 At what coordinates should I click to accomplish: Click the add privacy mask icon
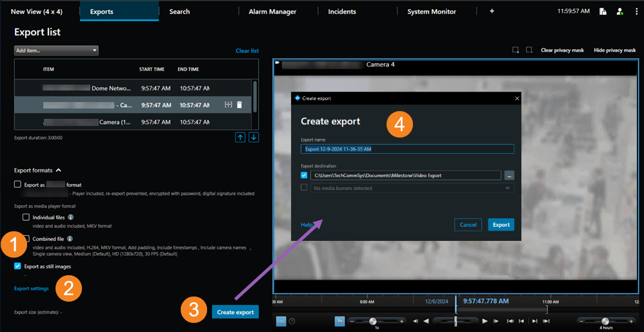(x=516, y=50)
